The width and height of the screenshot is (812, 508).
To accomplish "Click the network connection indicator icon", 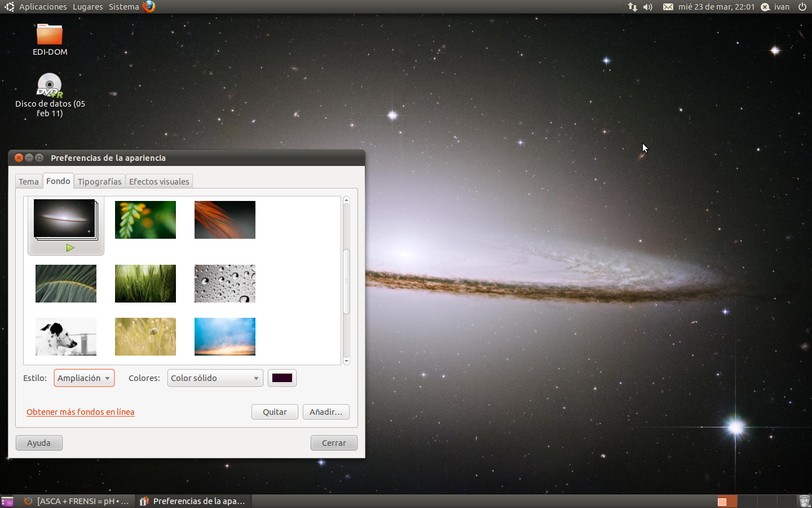I will click(632, 7).
